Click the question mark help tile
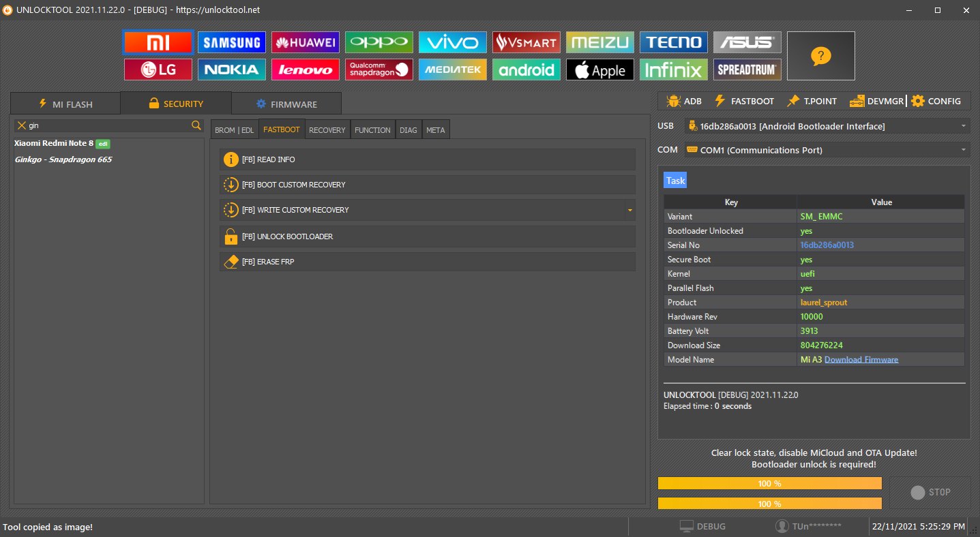Image resolution: width=980 pixels, height=537 pixels. pyautogui.click(x=821, y=56)
